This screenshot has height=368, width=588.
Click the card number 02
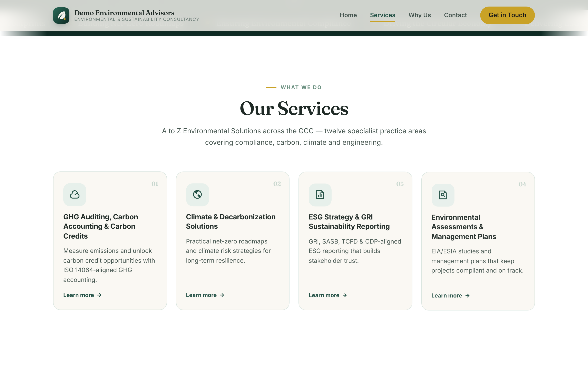277,184
